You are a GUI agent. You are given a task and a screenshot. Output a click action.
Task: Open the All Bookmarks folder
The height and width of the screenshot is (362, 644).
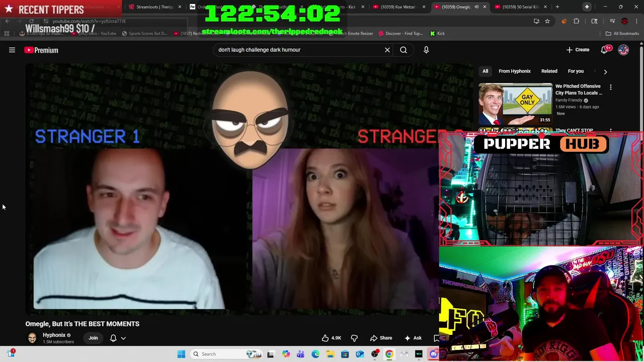pyautogui.click(x=622, y=33)
